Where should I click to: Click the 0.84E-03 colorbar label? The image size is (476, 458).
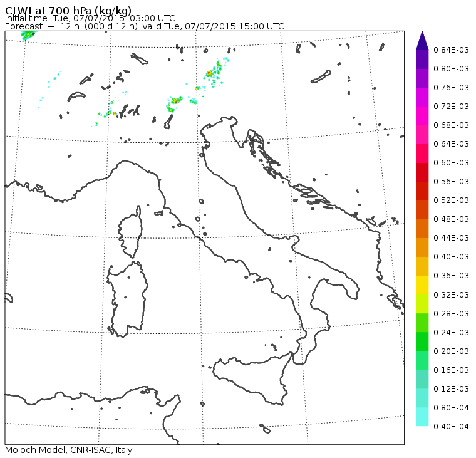[451, 49]
